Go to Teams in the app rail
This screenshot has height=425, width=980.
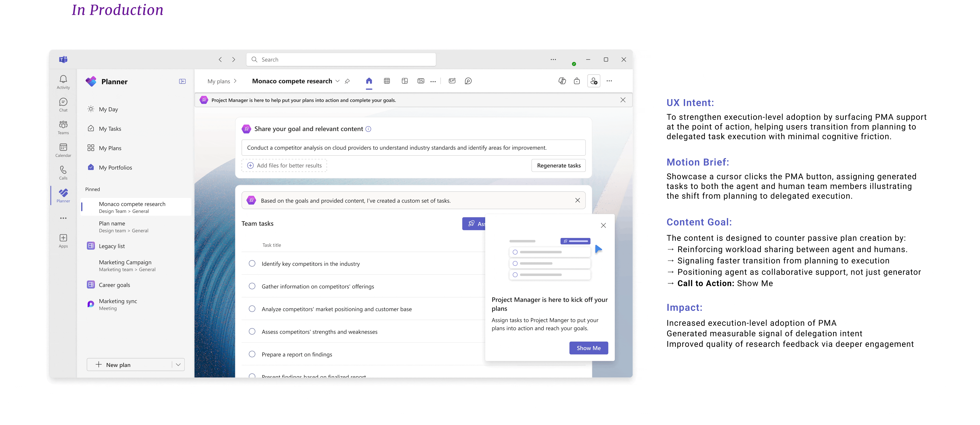point(63,127)
